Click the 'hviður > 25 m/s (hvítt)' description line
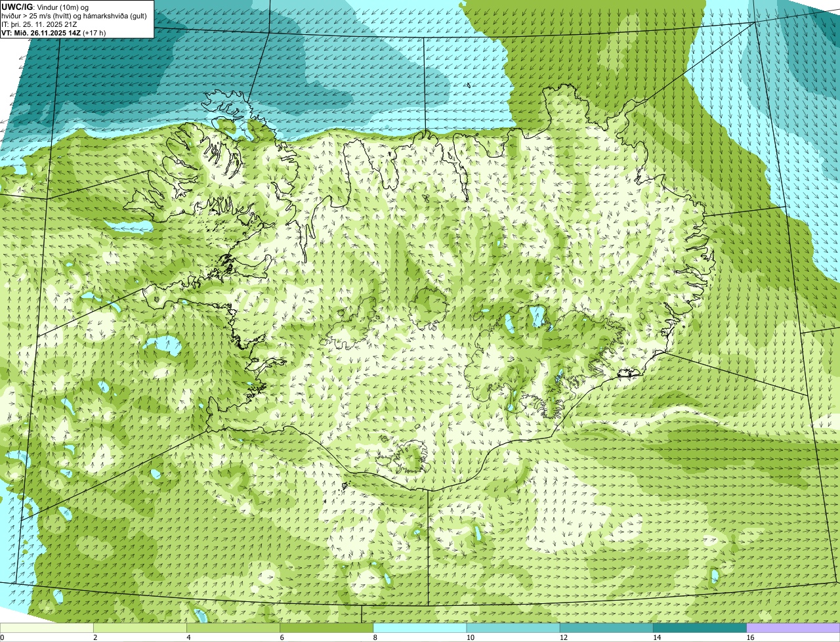 tap(74, 16)
